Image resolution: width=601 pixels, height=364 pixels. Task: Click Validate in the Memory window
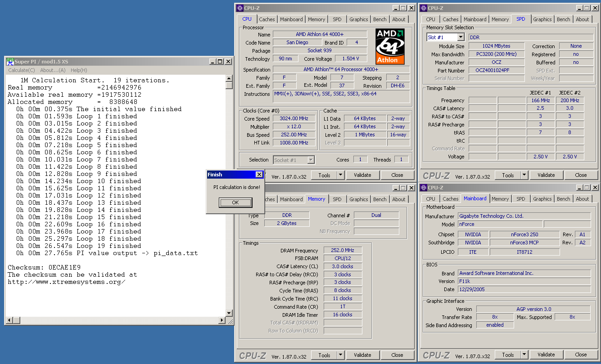click(x=362, y=355)
